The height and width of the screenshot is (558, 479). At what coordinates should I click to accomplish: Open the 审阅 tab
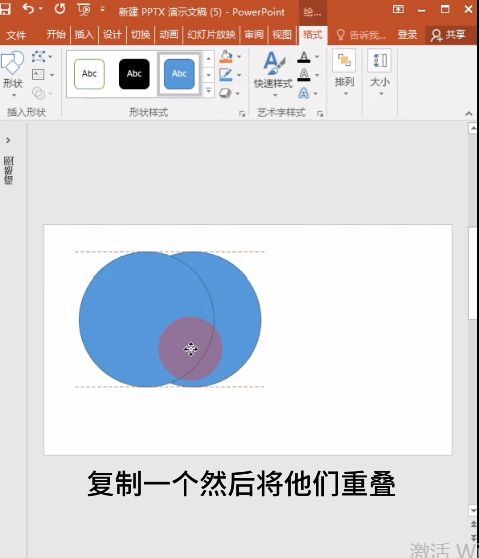[254, 35]
